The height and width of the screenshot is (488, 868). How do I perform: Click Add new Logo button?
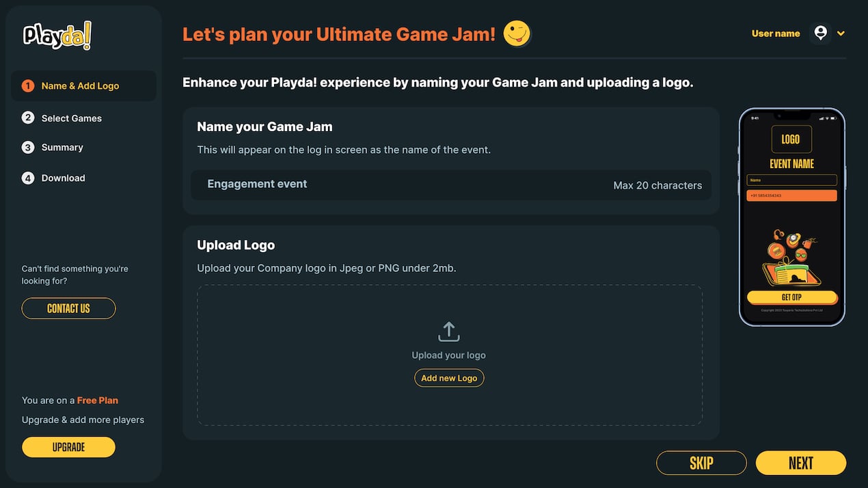coord(449,378)
